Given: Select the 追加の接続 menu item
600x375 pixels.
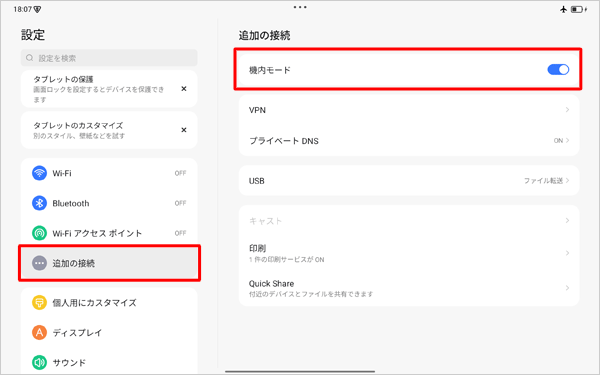Looking at the screenshot, I should pos(109,263).
